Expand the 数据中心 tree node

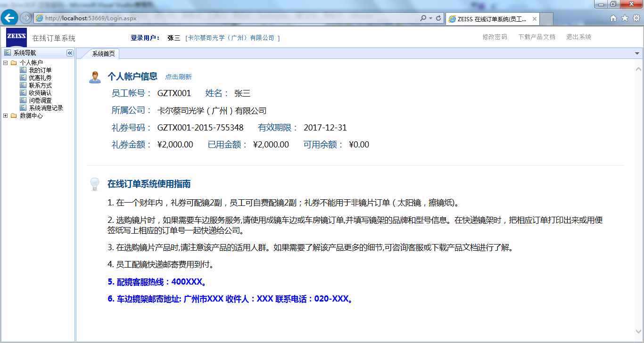[5, 115]
